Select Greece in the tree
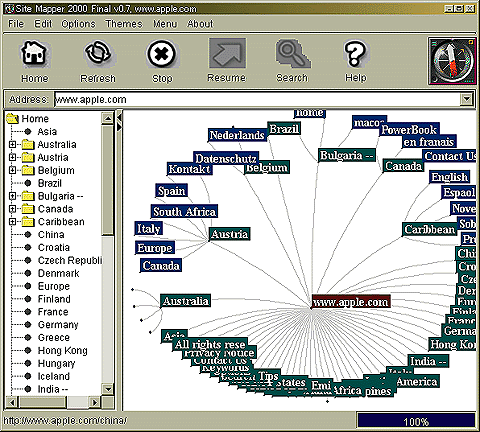480x432 pixels. [x=54, y=337]
